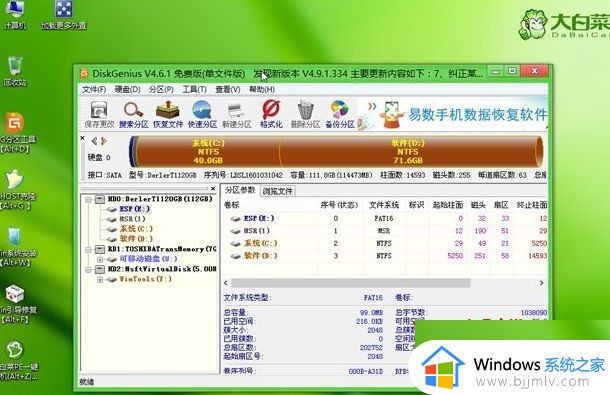The width and height of the screenshot is (610, 395).
Task: Expand toolbar overflow double-chevron
Action: click(x=372, y=106)
